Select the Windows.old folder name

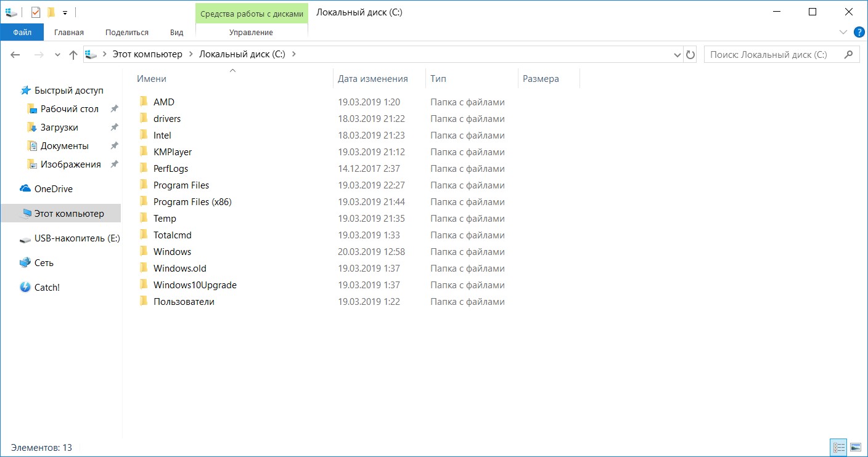(180, 269)
